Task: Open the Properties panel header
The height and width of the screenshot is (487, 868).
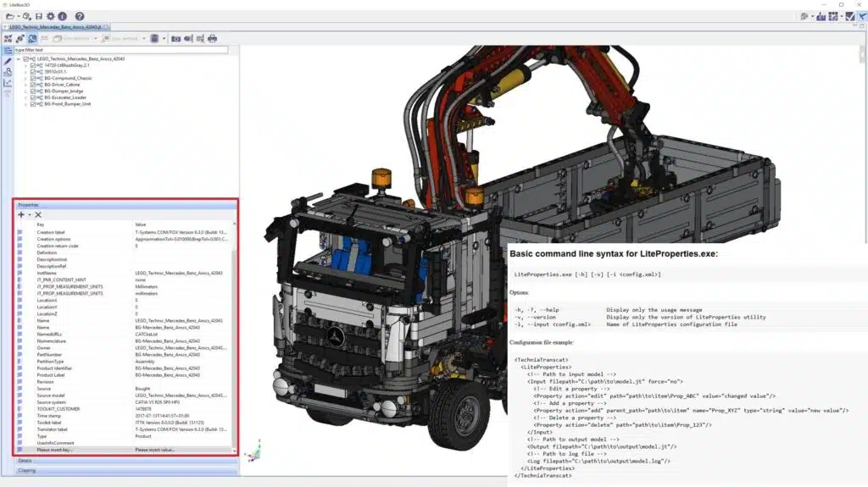Action: pyautogui.click(x=125, y=205)
